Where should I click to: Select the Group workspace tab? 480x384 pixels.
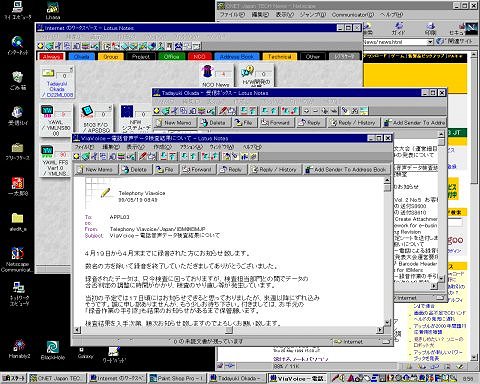coord(111,57)
